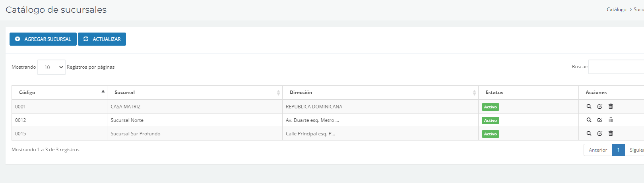Click the Activo badge of Sucursal Norte
Viewport: 644px width, 183px height.
[x=490, y=120]
